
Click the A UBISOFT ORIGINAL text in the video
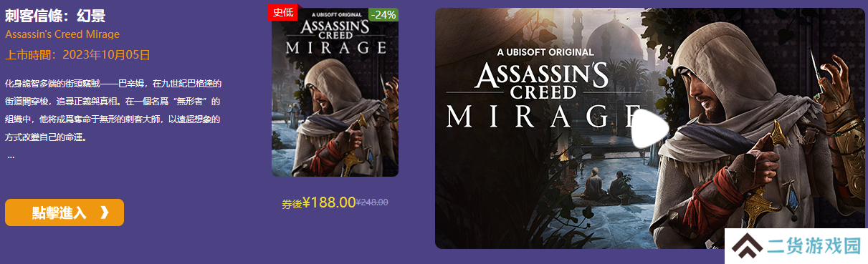[x=545, y=52]
